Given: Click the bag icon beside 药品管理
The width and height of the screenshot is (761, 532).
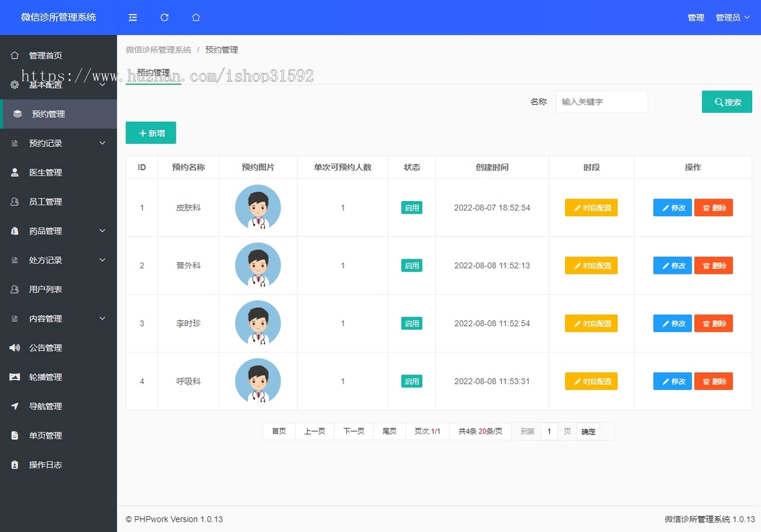Looking at the screenshot, I should click(x=15, y=231).
